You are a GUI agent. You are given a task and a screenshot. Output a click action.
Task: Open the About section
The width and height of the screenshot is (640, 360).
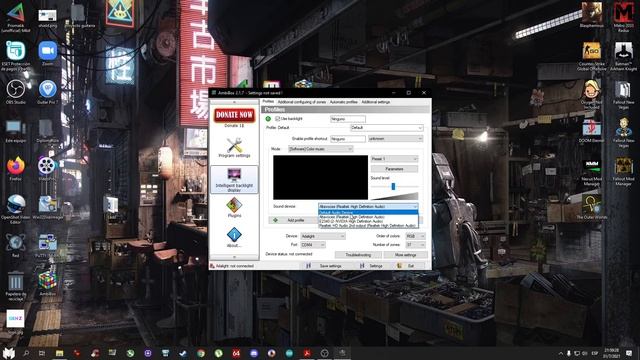pyautogui.click(x=234, y=238)
